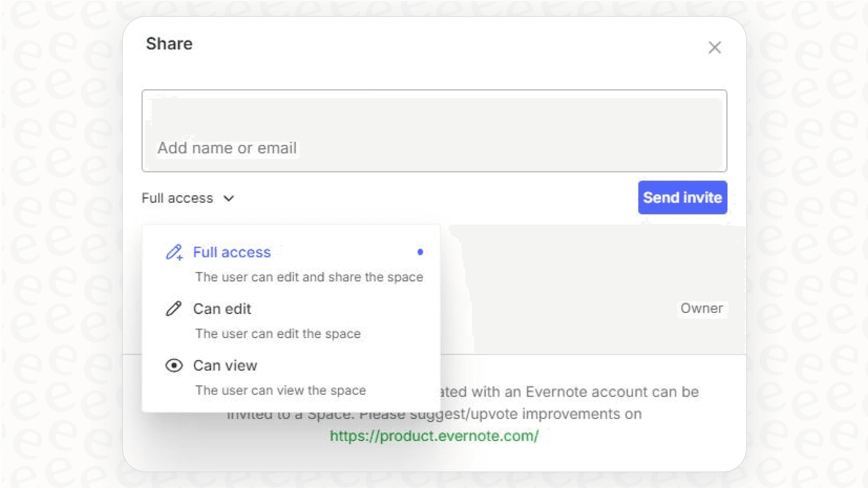Click the Owner label on the member row
Image resolution: width=868 pixels, height=488 pixels.
(x=701, y=308)
